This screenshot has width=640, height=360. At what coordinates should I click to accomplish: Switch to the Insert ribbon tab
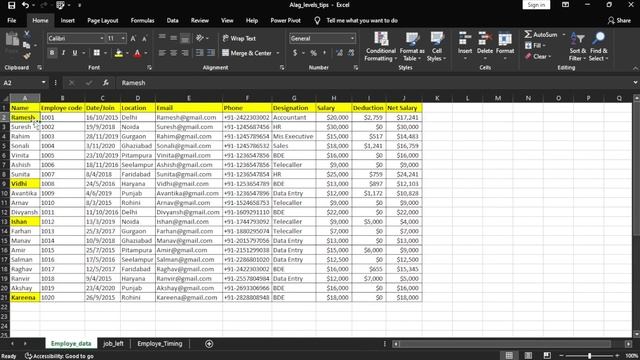pos(68,20)
